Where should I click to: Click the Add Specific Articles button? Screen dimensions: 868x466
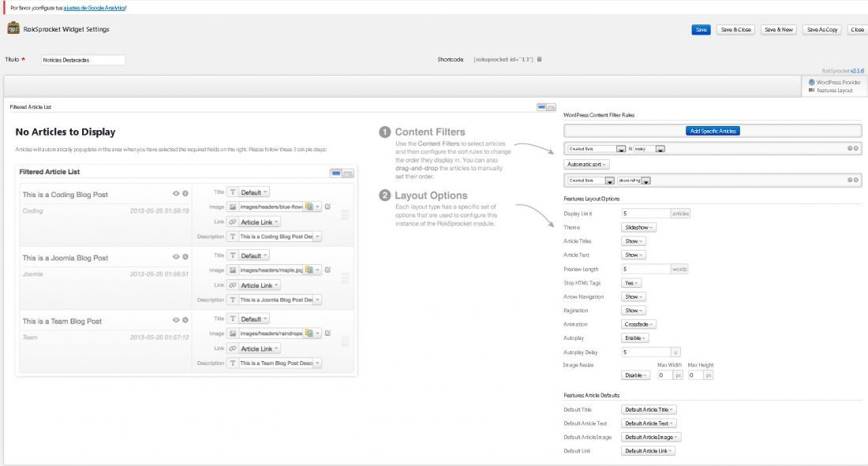[x=713, y=131]
